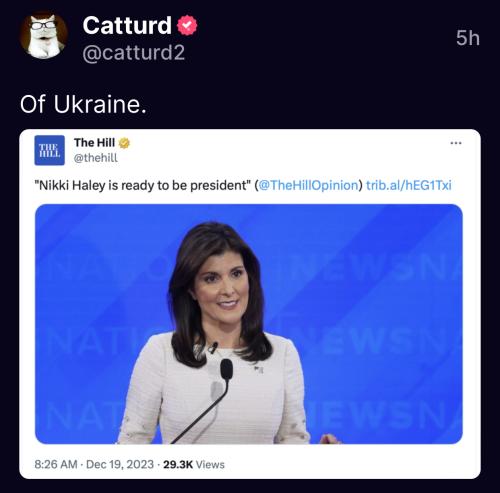Open The Hill account name
Viewport: 500px width, 493px height.
[x=94, y=143]
